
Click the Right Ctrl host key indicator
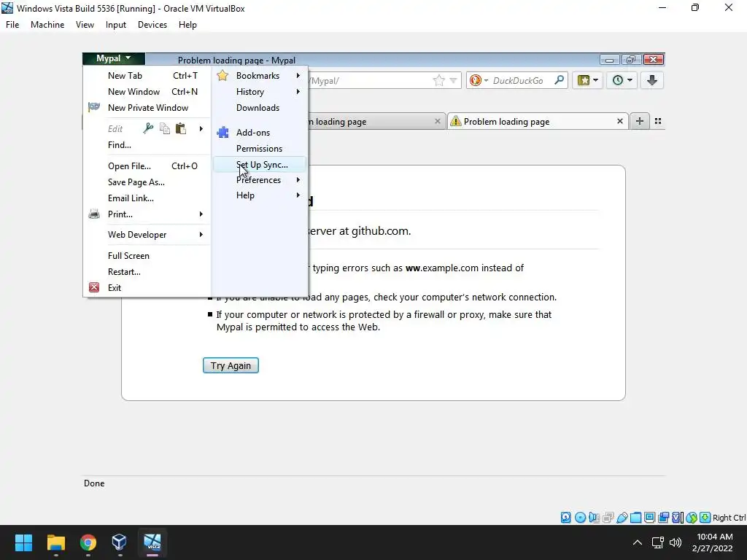tap(729, 518)
